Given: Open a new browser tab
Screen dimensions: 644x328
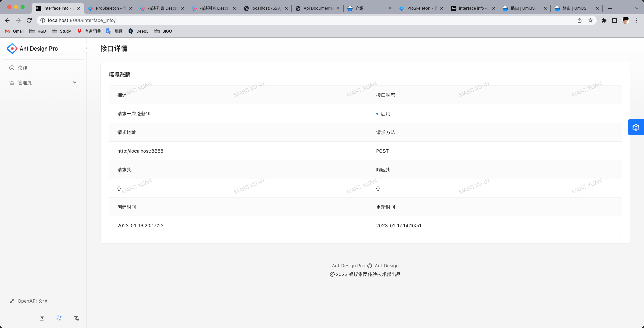Looking at the screenshot, I should (610, 8).
